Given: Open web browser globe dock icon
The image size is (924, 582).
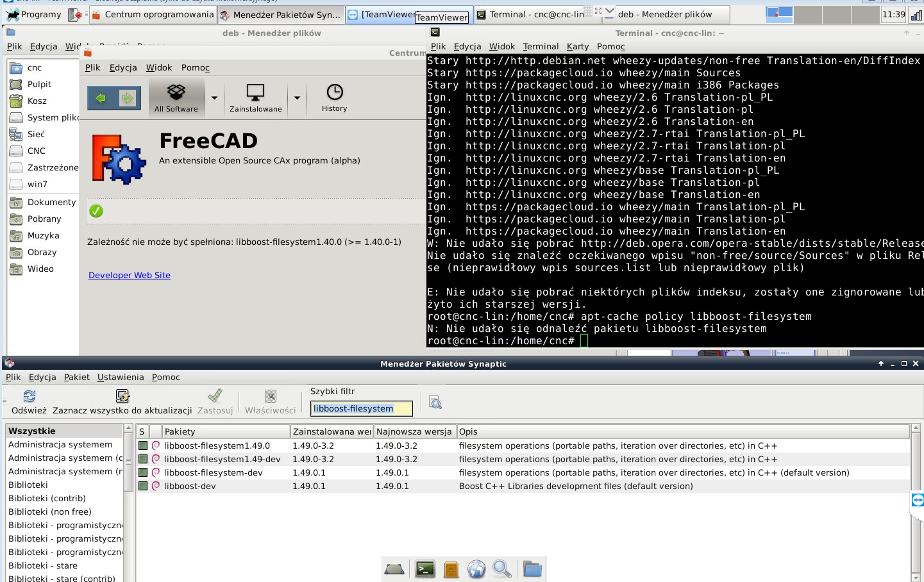Looking at the screenshot, I should [x=476, y=569].
